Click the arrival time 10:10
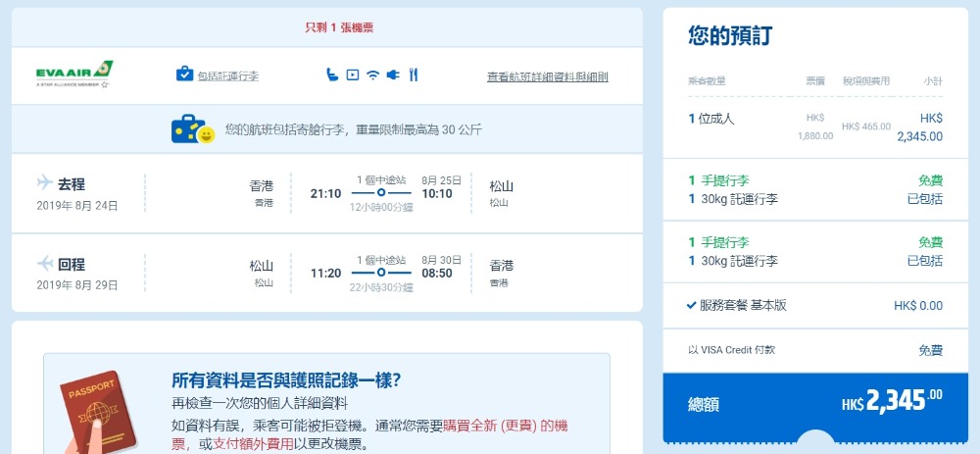The image size is (980, 454). [437, 193]
